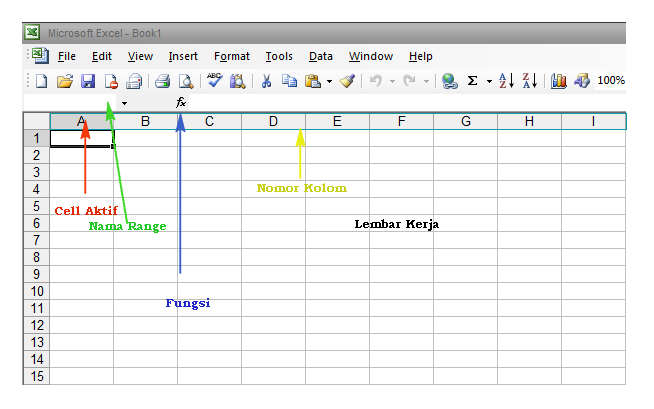
Task: Copy selection with the Copy icon
Action: tap(289, 81)
